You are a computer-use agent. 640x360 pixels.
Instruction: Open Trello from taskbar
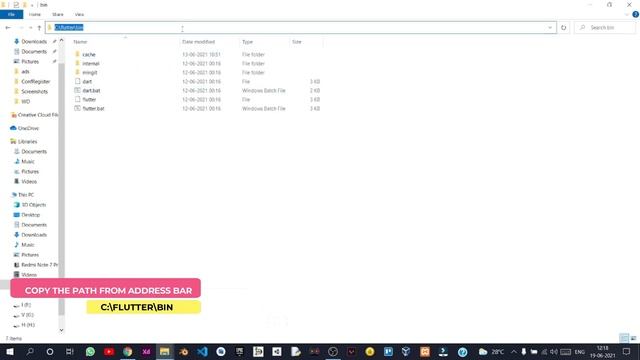pyautogui.click(x=388, y=351)
